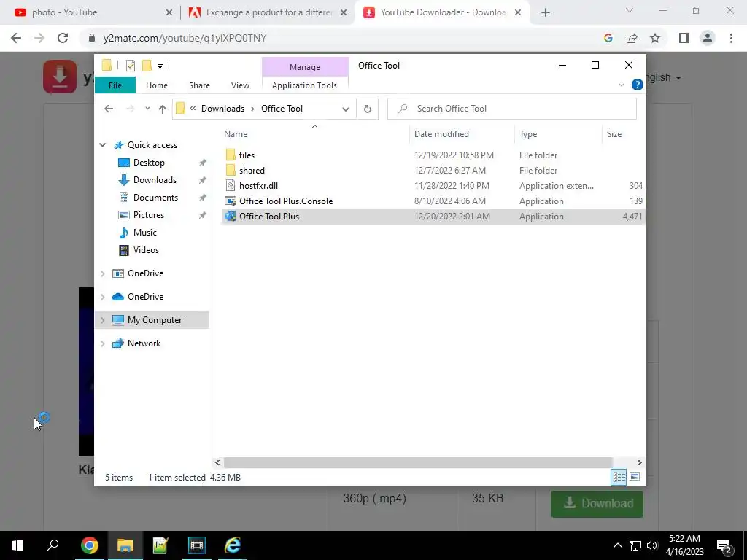
Task: Open Customize Quick Access Toolbar dropdown
Action: 160,66
